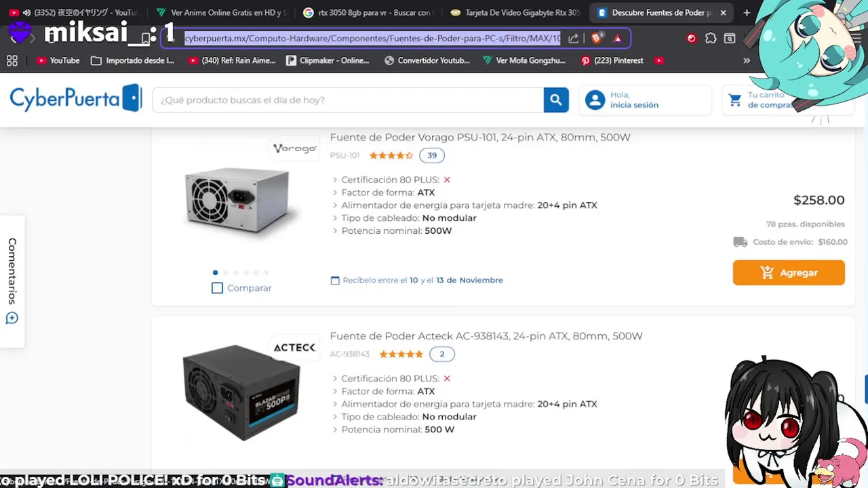This screenshot has height=488, width=868.
Task: Open Vorago PSU-101 product title
Action: [480, 138]
